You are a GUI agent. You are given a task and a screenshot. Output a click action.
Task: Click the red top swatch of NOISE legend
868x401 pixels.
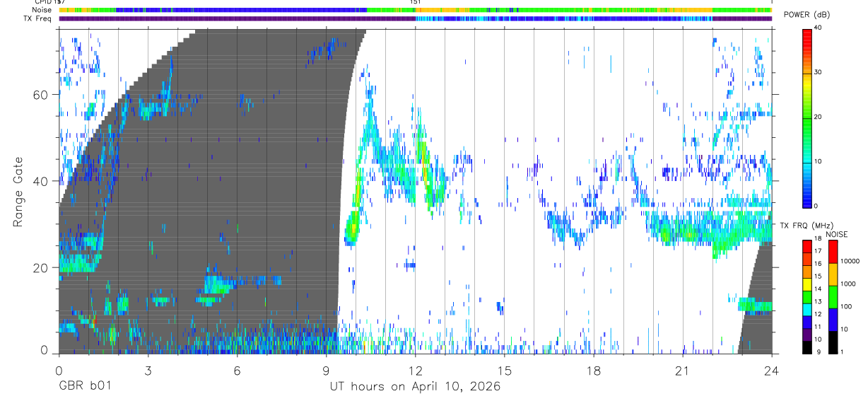(833, 252)
